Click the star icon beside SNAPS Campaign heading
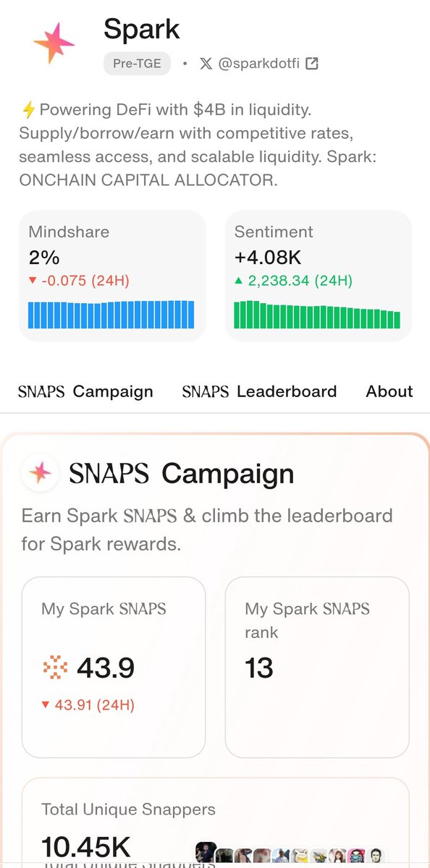 (x=40, y=474)
